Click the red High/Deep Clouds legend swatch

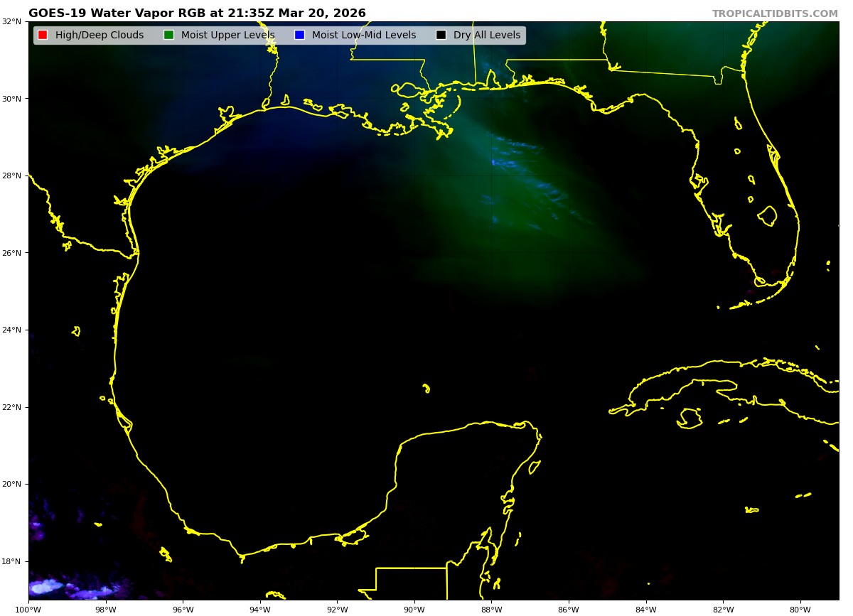pyautogui.click(x=43, y=36)
